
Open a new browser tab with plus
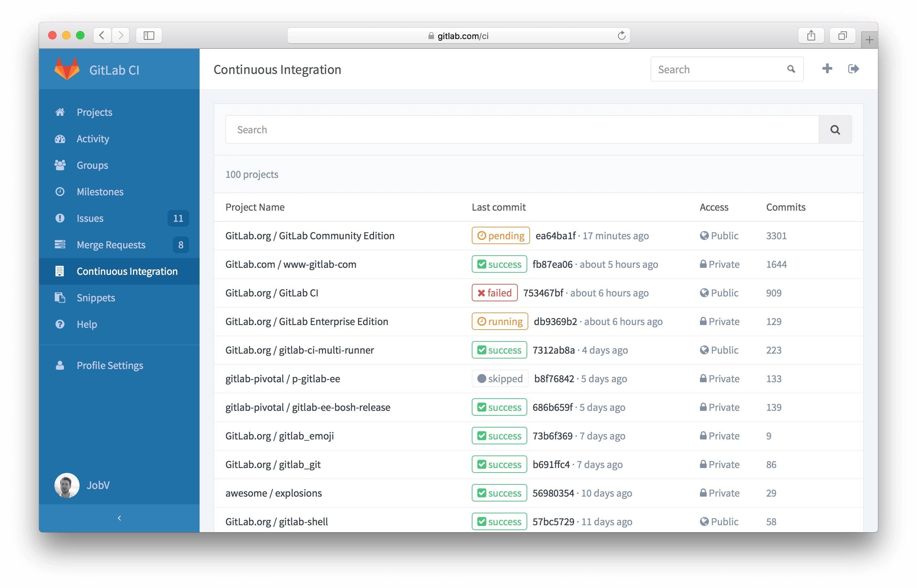click(869, 40)
